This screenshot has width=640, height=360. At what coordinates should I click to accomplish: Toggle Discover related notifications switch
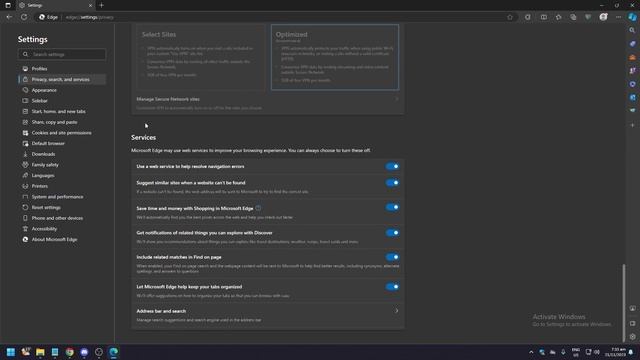pos(392,233)
